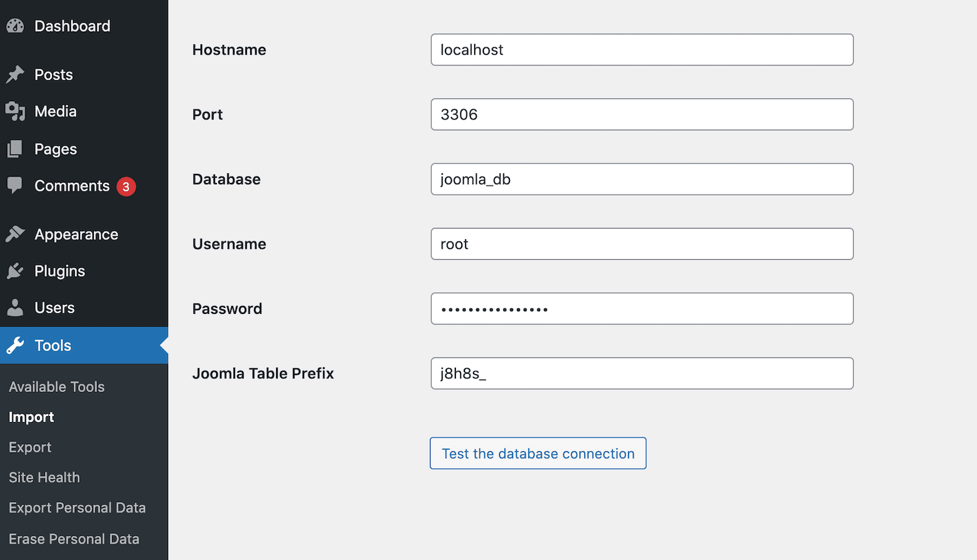977x560 pixels.
Task: Click the Posts pushpin icon
Action: click(x=15, y=75)
